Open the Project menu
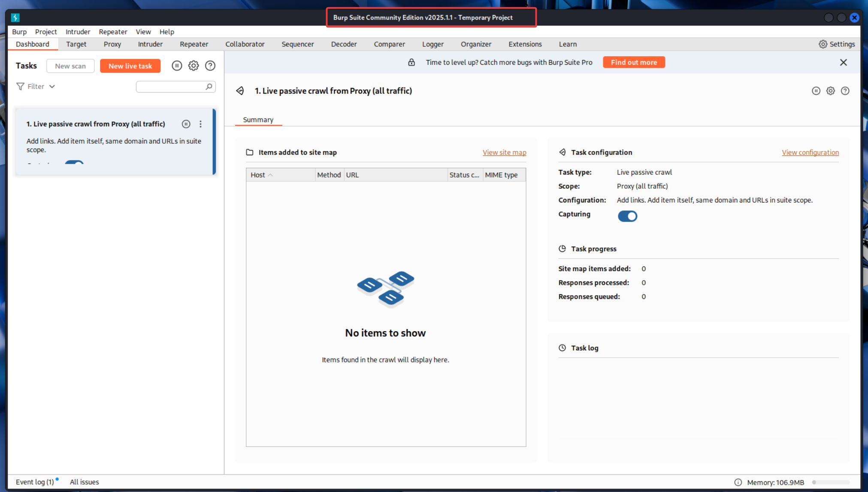The image size is (868, 492). pyautogui.click(x=46, y=32)
